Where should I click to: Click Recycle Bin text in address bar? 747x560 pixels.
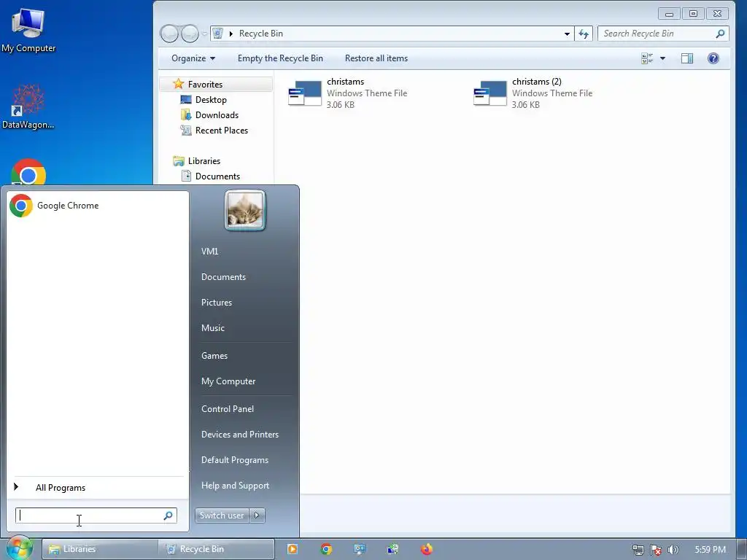[x=261, y=34]
